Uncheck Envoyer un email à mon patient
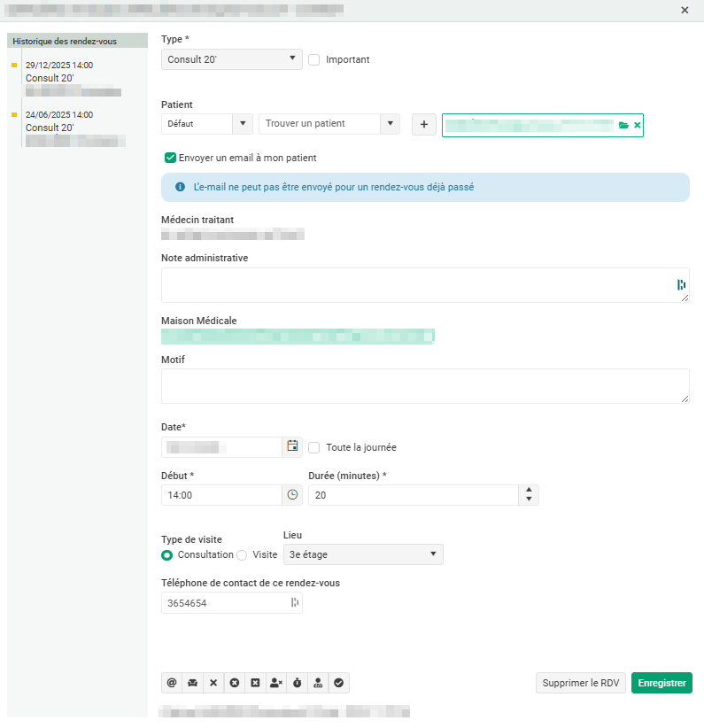 click(x=170, y=158)
